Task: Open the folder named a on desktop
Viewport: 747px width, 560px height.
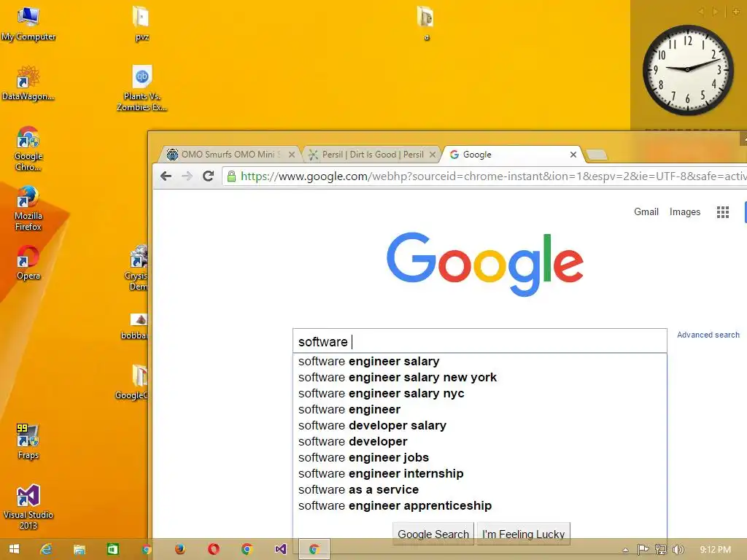Action: tap(425, 24)
